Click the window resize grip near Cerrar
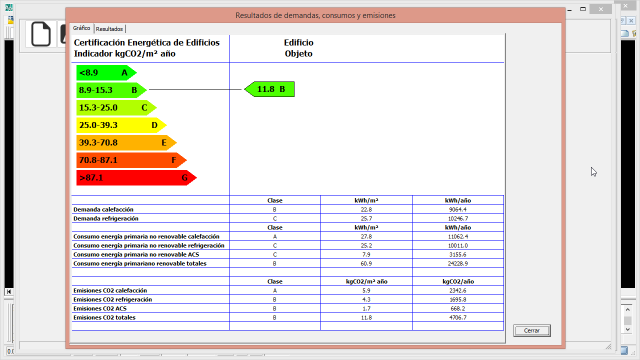 (608, 347)
